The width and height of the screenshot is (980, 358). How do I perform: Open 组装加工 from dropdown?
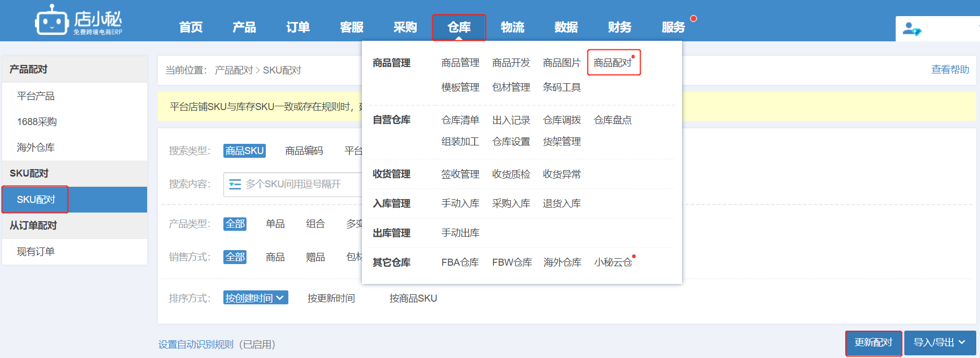pos(460,142)
